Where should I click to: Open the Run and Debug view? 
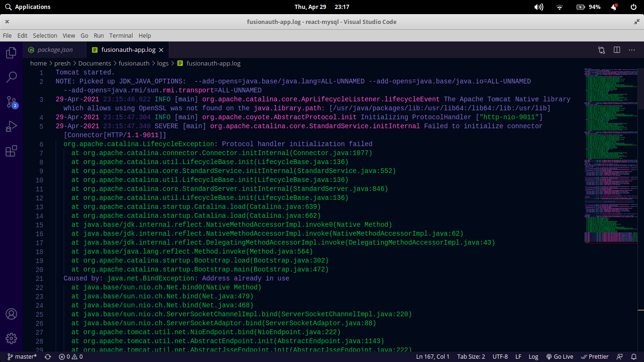[11, 126]
